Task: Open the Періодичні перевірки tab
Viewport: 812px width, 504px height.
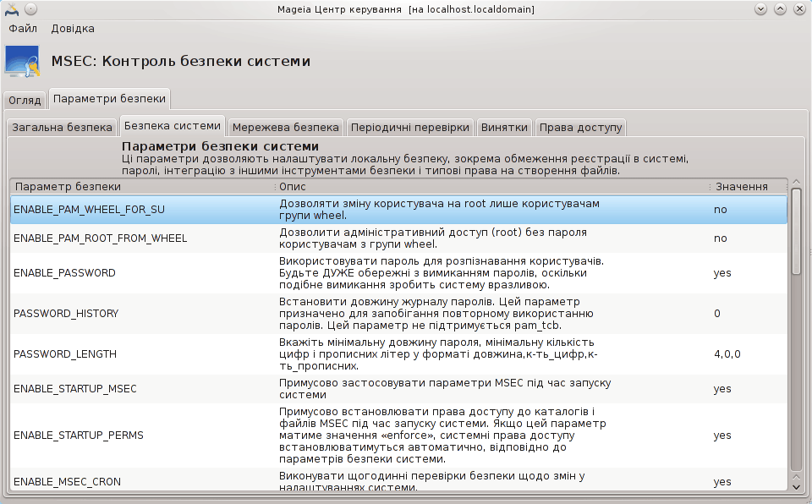Action: (x=410, y=128)
